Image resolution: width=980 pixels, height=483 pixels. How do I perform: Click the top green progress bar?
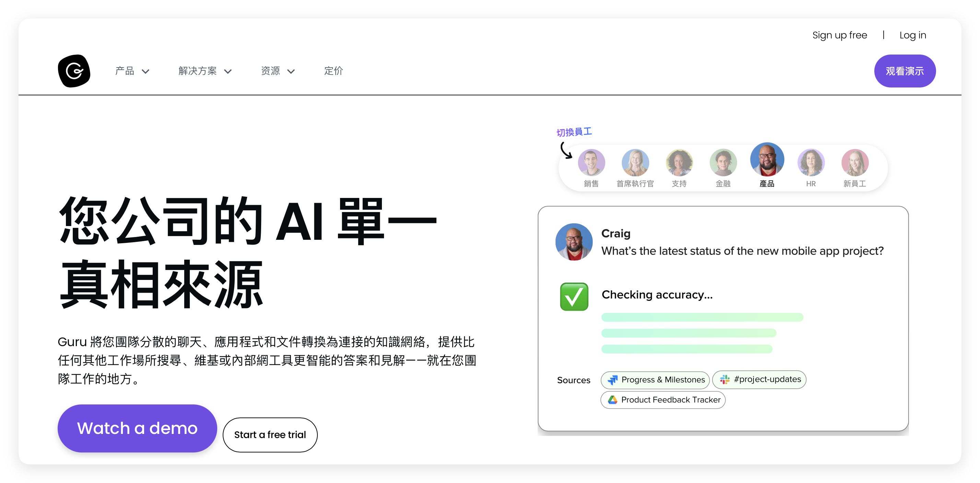pyautogui.click(x=702, y=317)
